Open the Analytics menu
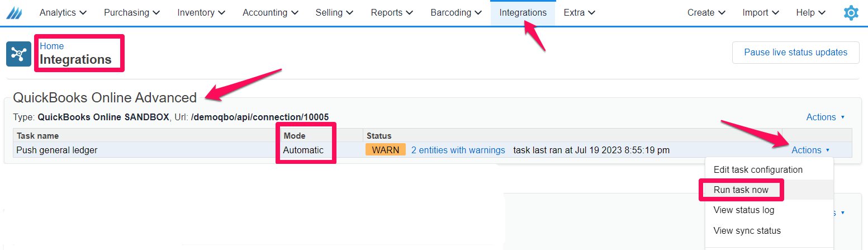This screenshot has height=250, width=868. pos(63,12)
